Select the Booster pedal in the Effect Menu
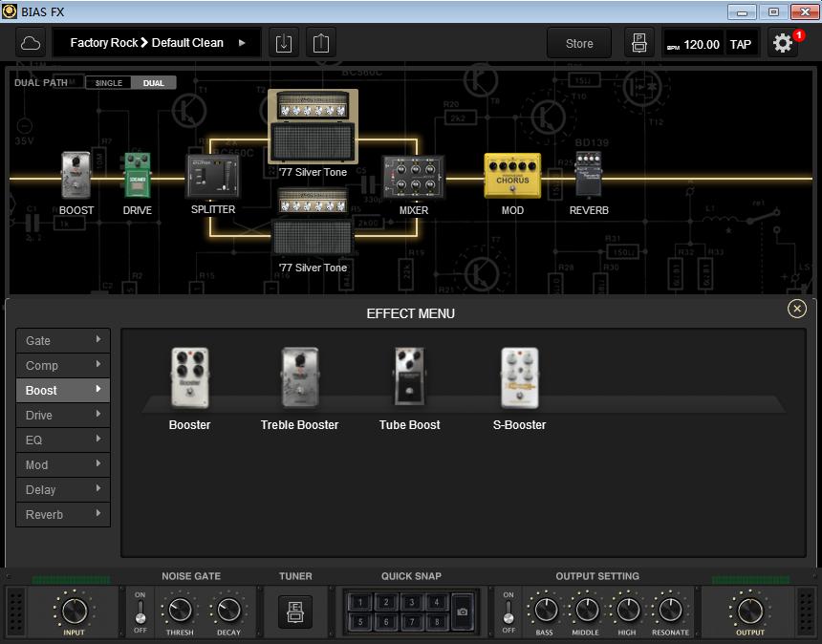822x644 pixels. pyautogui.click(x=189, y=377)
